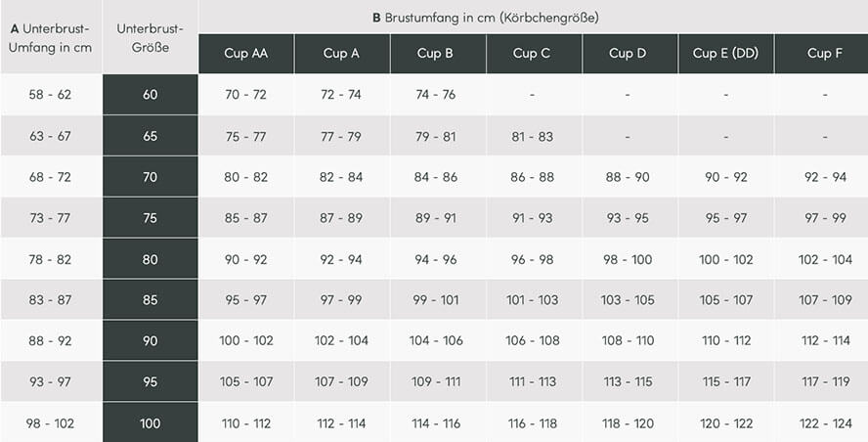The image size is (868, 442).
Task: Select Unterbrust-Größe 60 dark cell
Action: coord(150,95)
